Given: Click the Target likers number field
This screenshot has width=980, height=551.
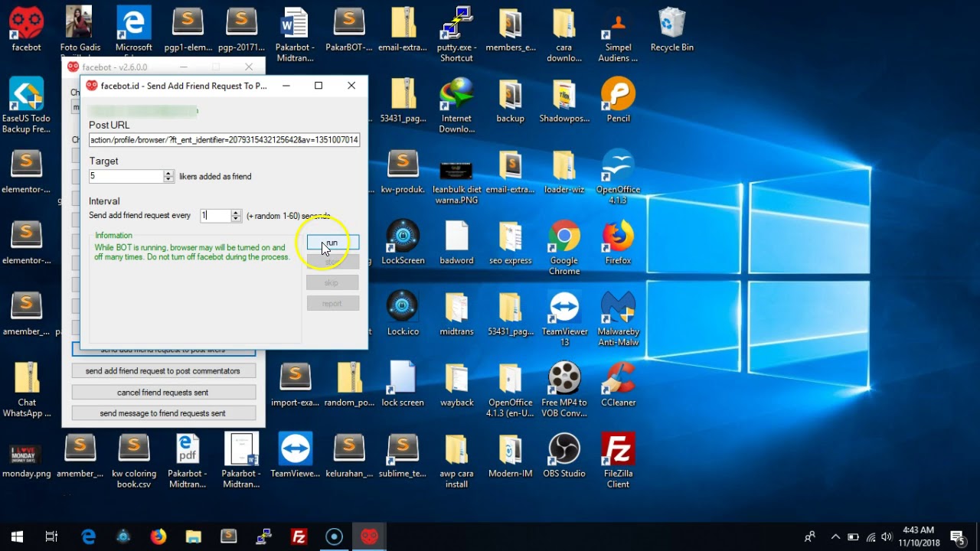Looking at the screenshot, I should [126, 176].
